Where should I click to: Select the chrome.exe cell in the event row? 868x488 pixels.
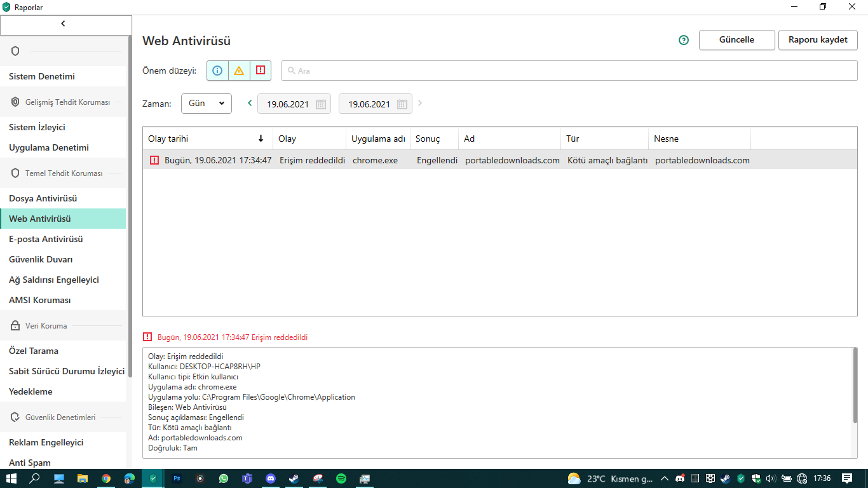pos(376,160)
